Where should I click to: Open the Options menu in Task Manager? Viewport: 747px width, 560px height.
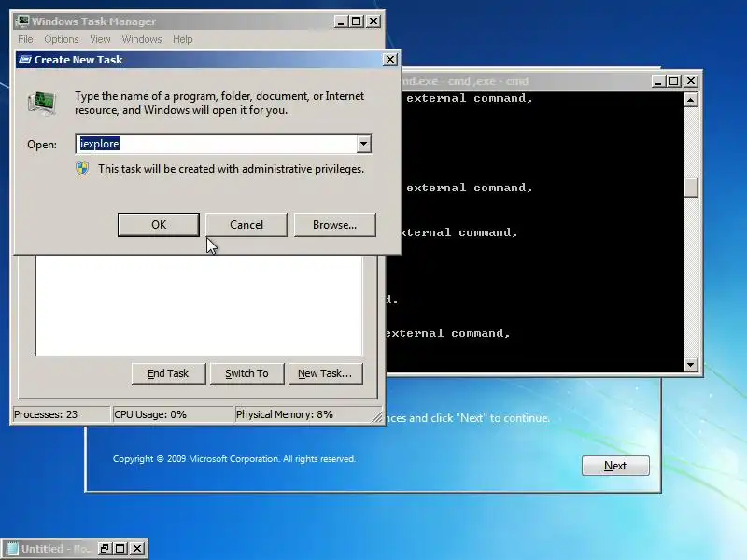tap(62, 39)
